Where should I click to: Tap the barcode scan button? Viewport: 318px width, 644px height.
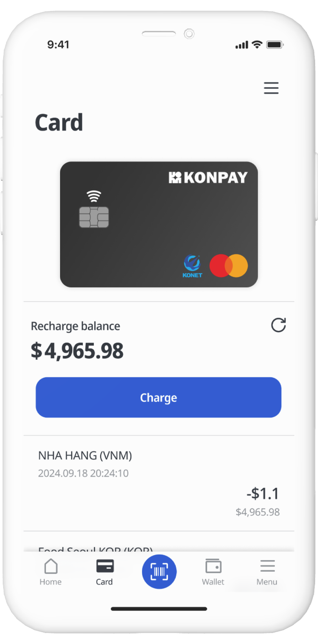click(x=159, y=572)
